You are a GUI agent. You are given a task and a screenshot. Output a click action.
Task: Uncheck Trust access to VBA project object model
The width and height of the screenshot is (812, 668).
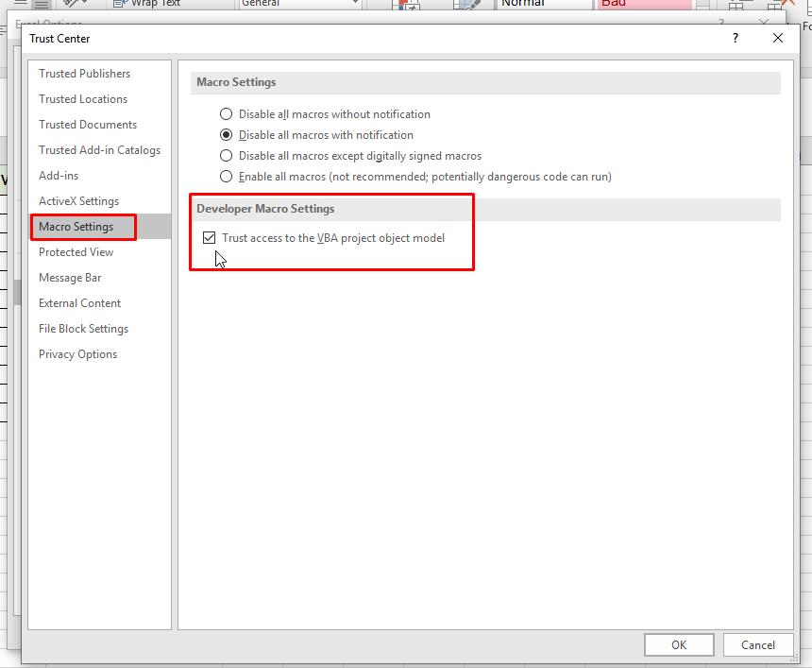click(x=210, y=237)
